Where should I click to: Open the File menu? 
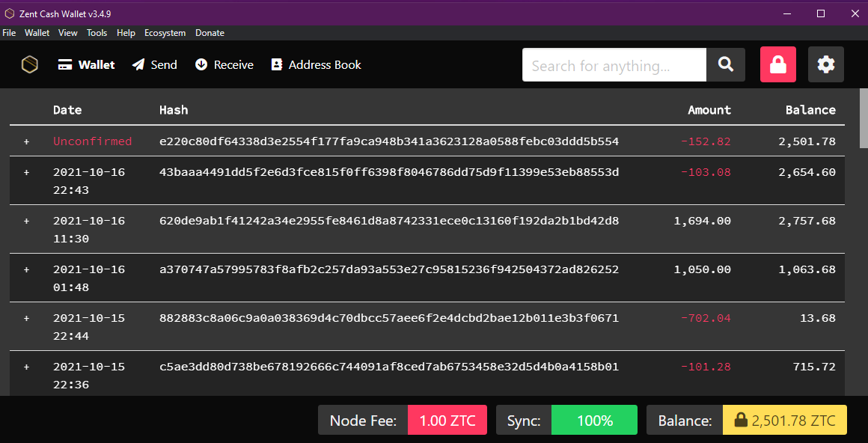click(9, 33)
